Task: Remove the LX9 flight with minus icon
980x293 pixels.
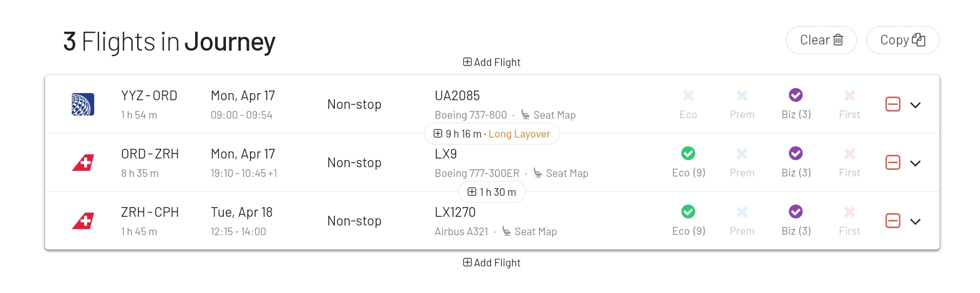Action: (x=892, y=163)
